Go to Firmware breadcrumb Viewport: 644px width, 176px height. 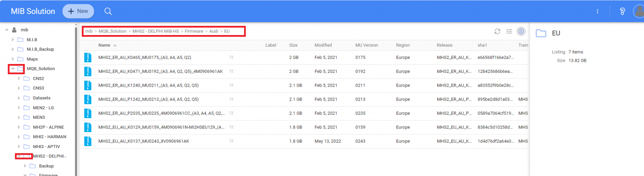tap(194, 31)
